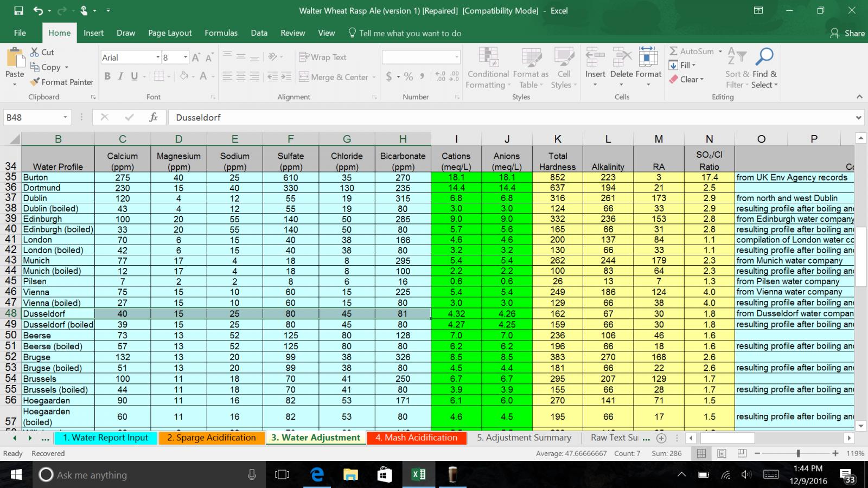Click the Insert cells icon
Image resolution: width=868 pixels, height=488 pixels.
click(595, 56)
